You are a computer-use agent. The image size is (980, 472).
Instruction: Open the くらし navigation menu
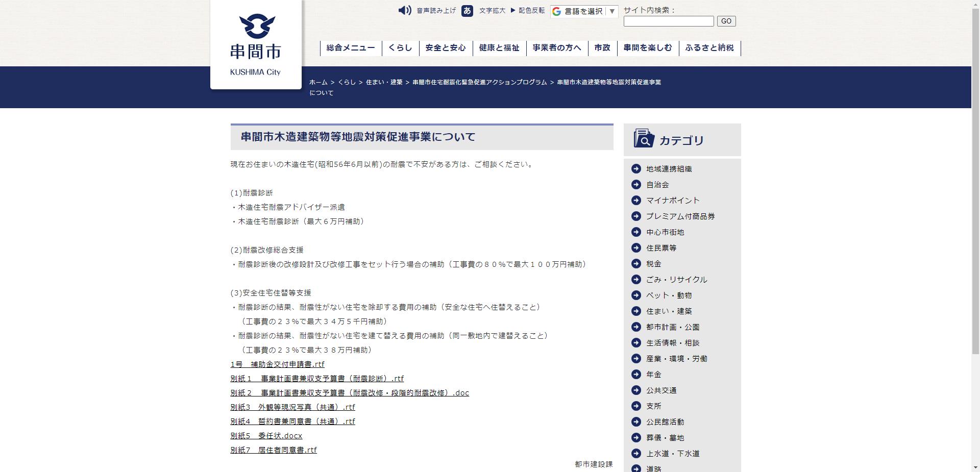(x=400, y=48)
